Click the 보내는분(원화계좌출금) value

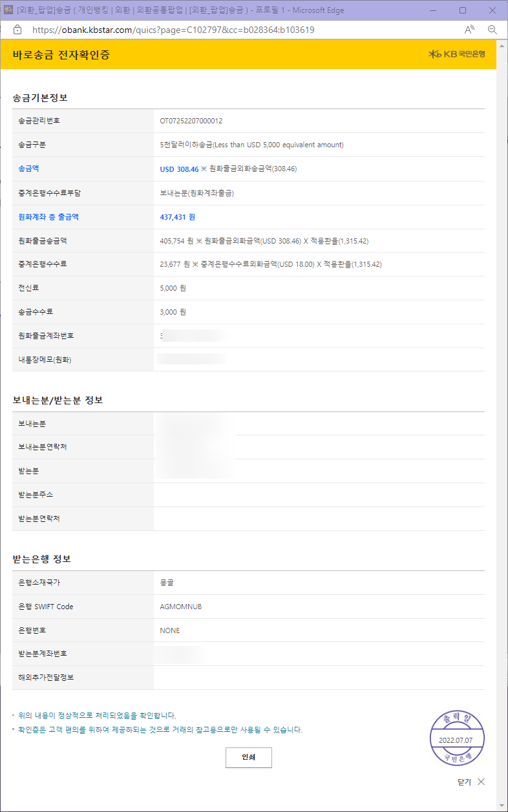(x=196, y=193)
